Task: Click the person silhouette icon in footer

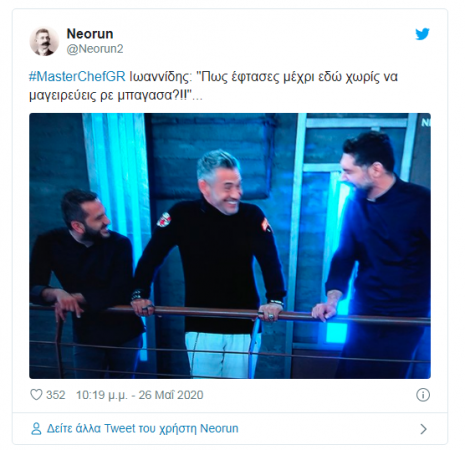Action: click(x=36, y=429)
